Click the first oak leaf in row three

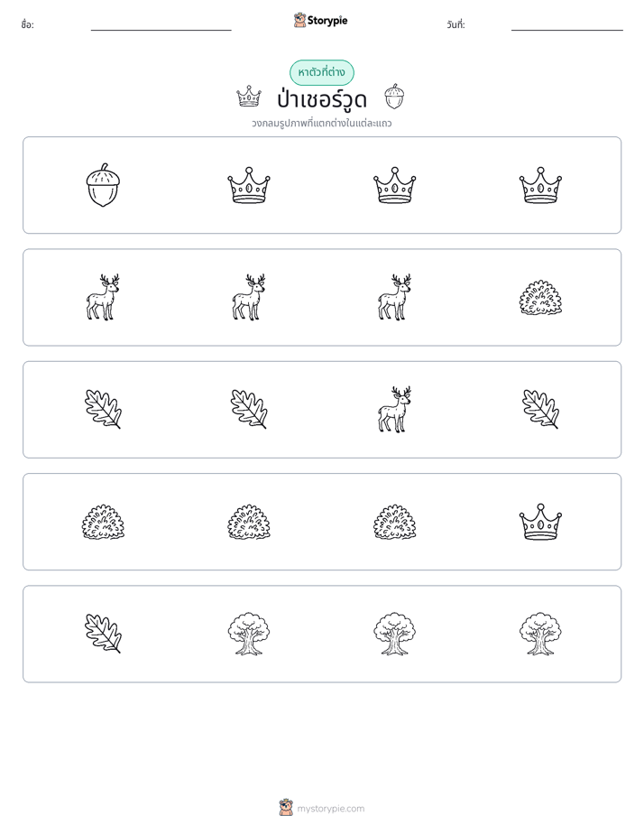(103, 410)
